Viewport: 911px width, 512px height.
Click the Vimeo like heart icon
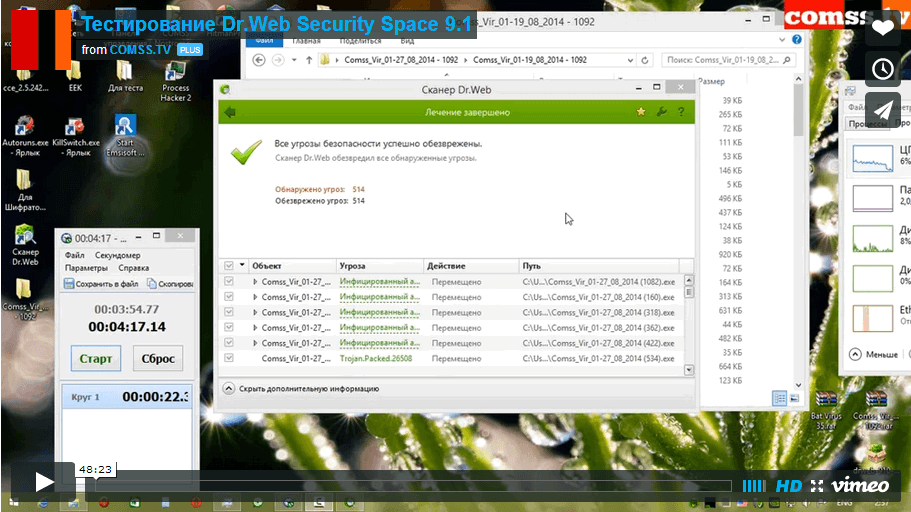[883, 27]
